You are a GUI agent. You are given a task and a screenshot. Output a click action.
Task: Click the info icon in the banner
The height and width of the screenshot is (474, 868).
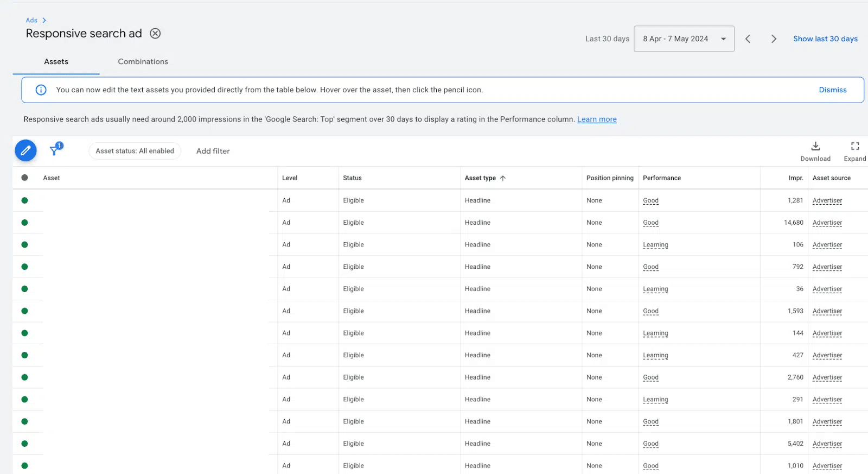[x=41, y=90]
